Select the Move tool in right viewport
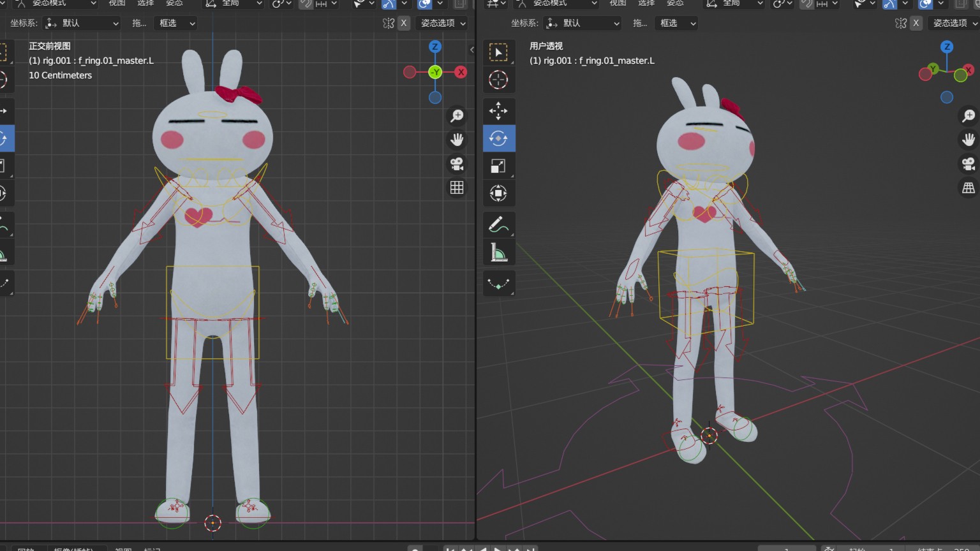Screen dimensions: 980x551 [x=498, y=111]
